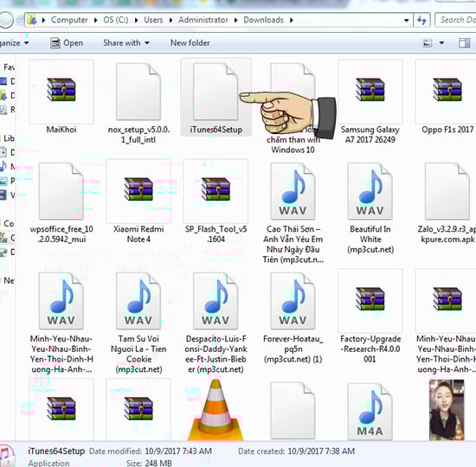The image size is (476, 467).
Task: Select the VLC cone media file
Action: point(215,410)
